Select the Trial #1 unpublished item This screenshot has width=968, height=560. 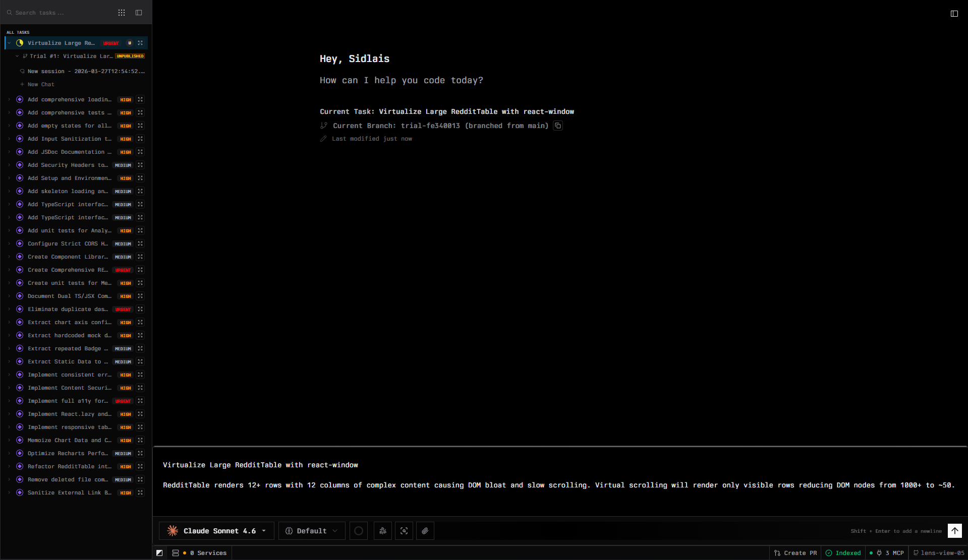click(x=71, y=56)
